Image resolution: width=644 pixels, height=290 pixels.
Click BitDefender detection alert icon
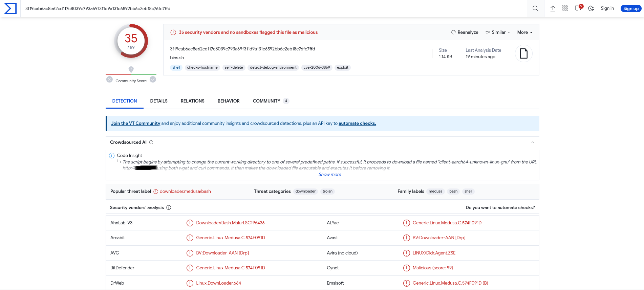point(190,268)
